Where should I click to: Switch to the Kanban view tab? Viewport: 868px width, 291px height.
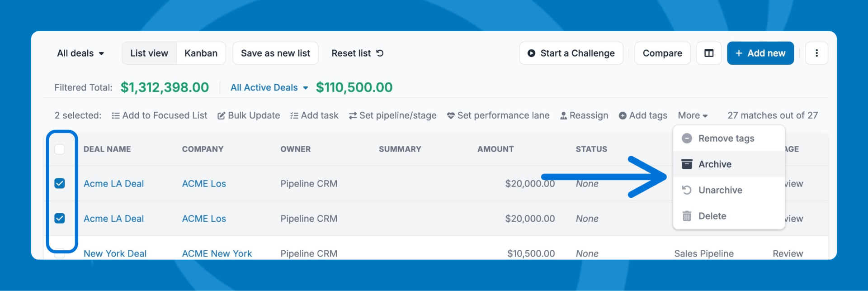[x=201, y=53]
